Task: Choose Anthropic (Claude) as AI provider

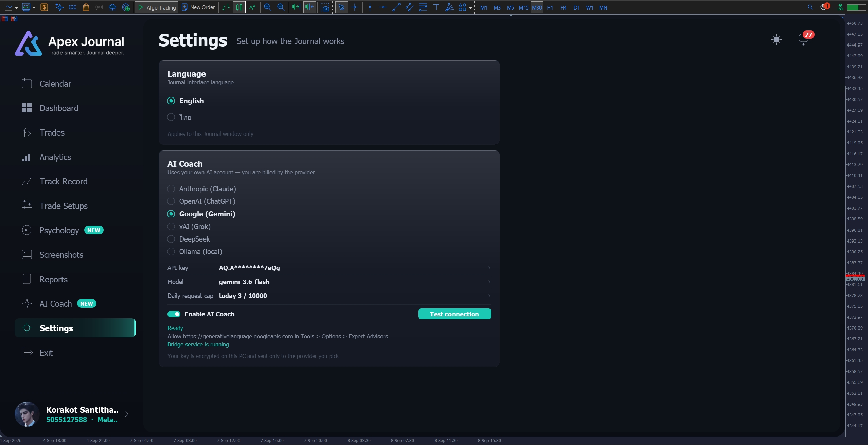Action: click(x=171, y=189)
